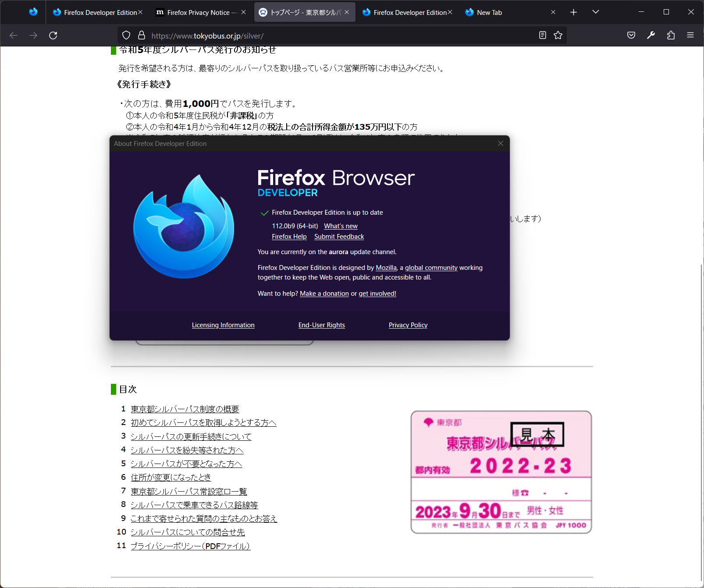
Task: Click the site padlock security icon
Action: coord(141,35)
